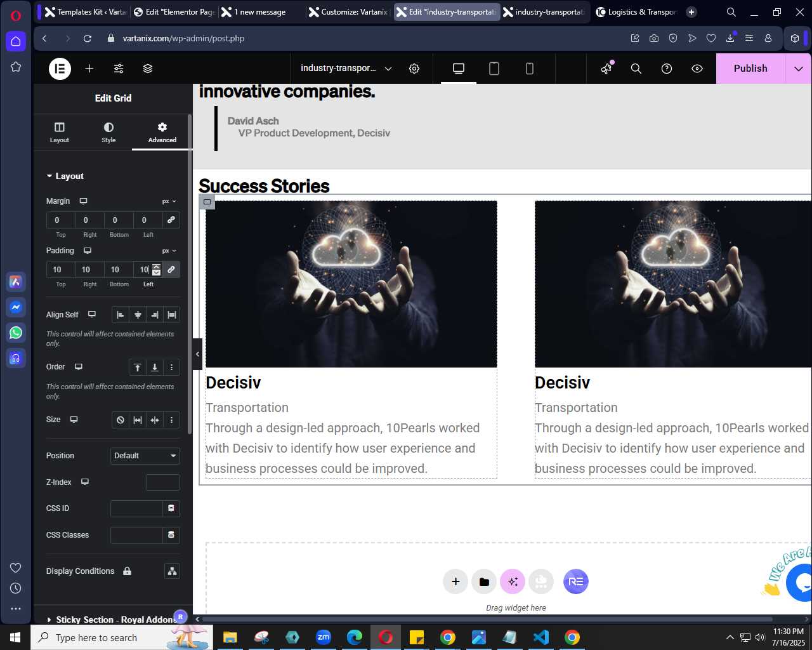Open What's New rocket icon

607,69
